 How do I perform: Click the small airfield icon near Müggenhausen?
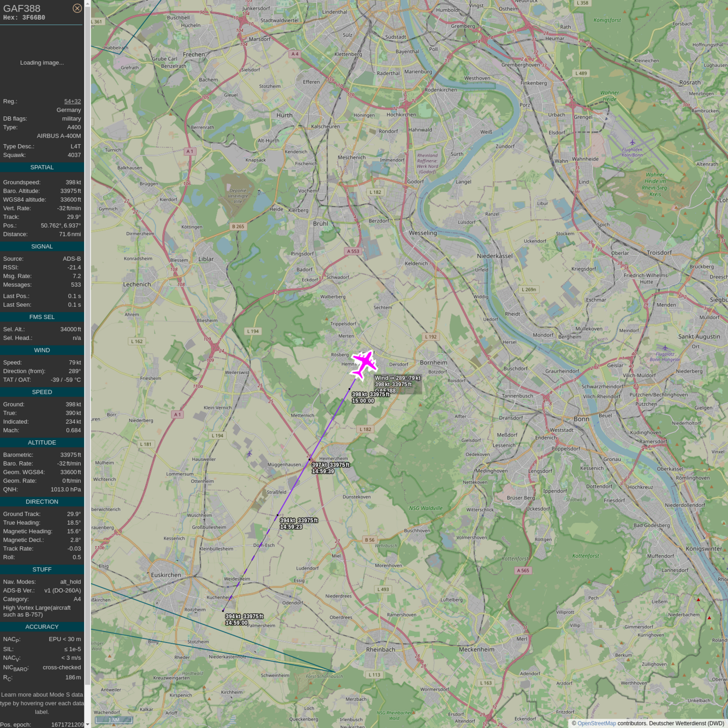pyautogui.click(x=249, y=454)
